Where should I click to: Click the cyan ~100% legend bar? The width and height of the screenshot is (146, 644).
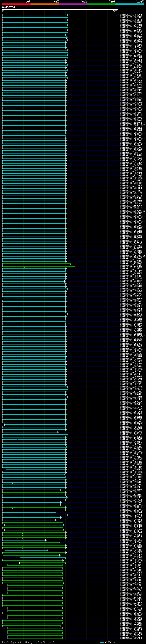click(x=130, y=4)
